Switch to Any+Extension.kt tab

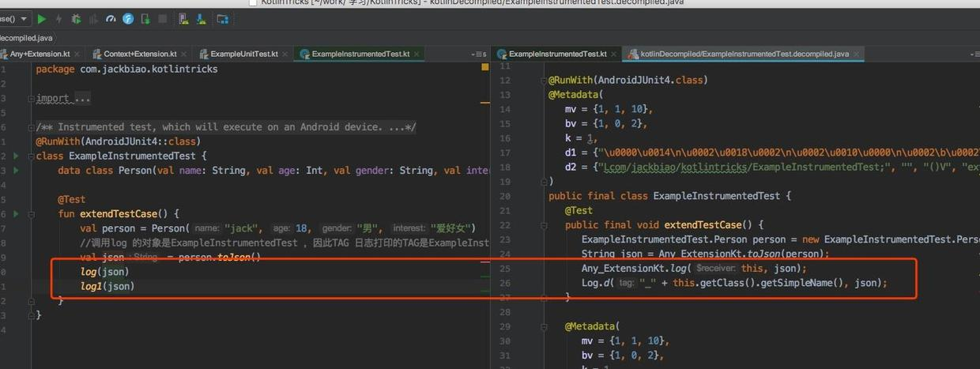40,54
